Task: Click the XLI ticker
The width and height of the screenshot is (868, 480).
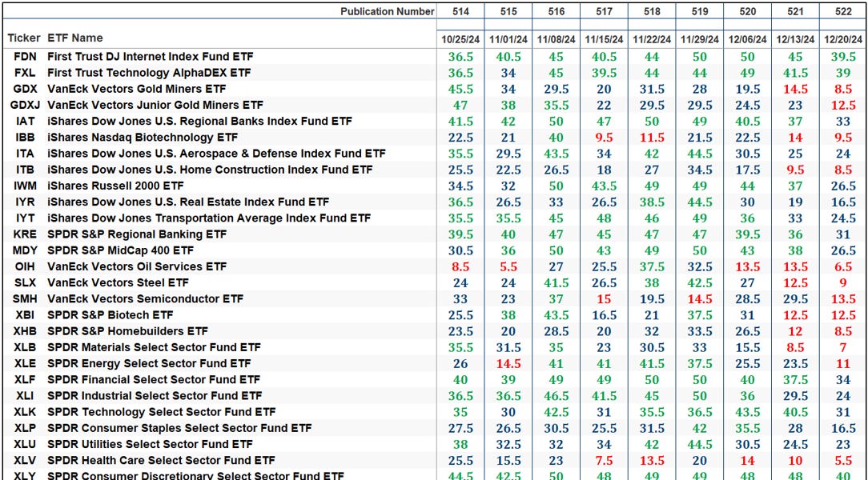Action: click(26, 396)
